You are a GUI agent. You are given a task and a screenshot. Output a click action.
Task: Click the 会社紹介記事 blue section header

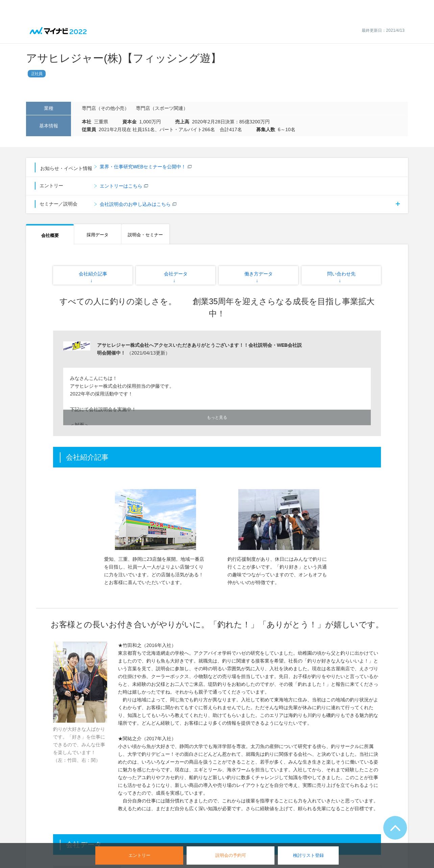click(217, 457)
